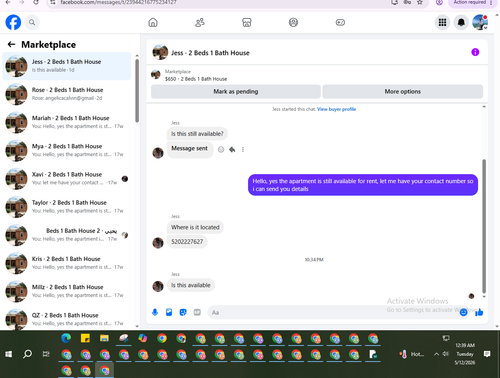This screenshot has height=378, width=500.
Task: Open the Gaming controller icon in top navigation
Action: (340, 22)
